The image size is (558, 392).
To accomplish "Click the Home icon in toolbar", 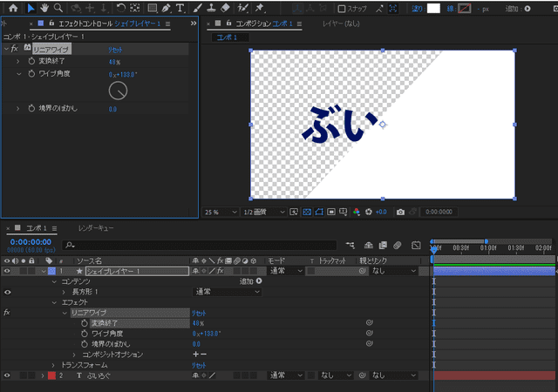I will (13, 8).
